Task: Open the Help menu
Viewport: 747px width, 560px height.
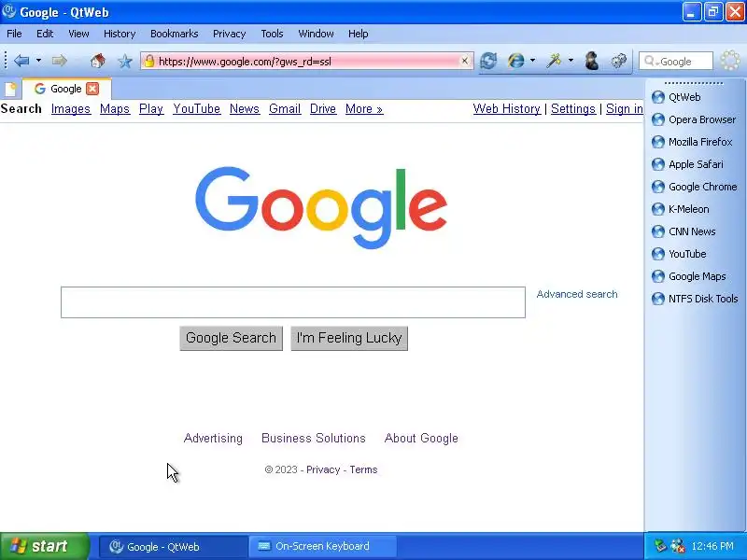Action: point(358,34)
